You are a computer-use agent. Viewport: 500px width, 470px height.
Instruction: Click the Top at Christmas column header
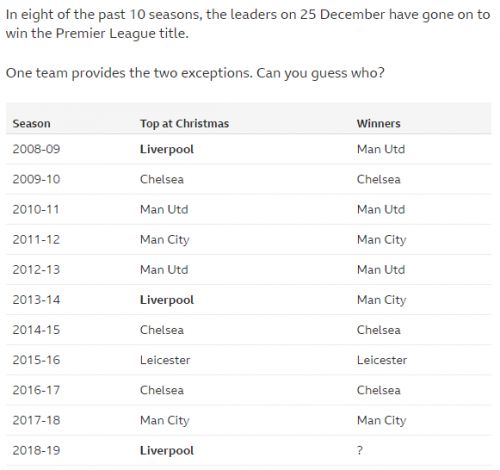[x=184, y=123]
